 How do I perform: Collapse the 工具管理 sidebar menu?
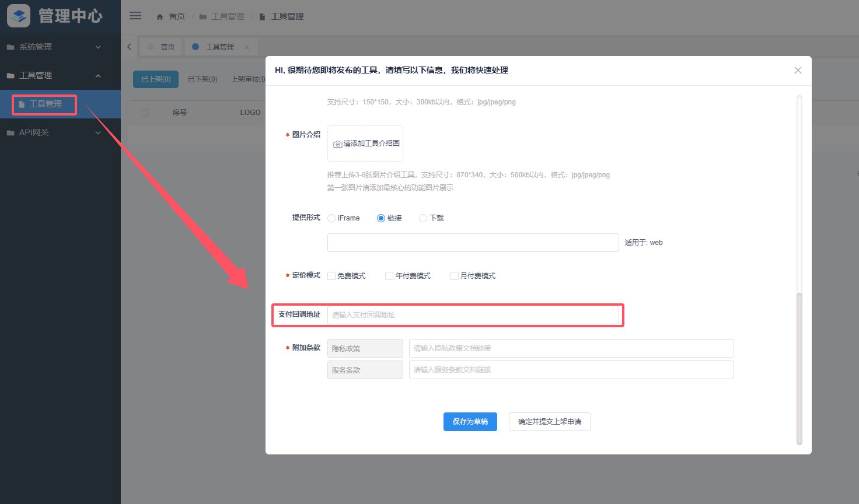(98, 75)
